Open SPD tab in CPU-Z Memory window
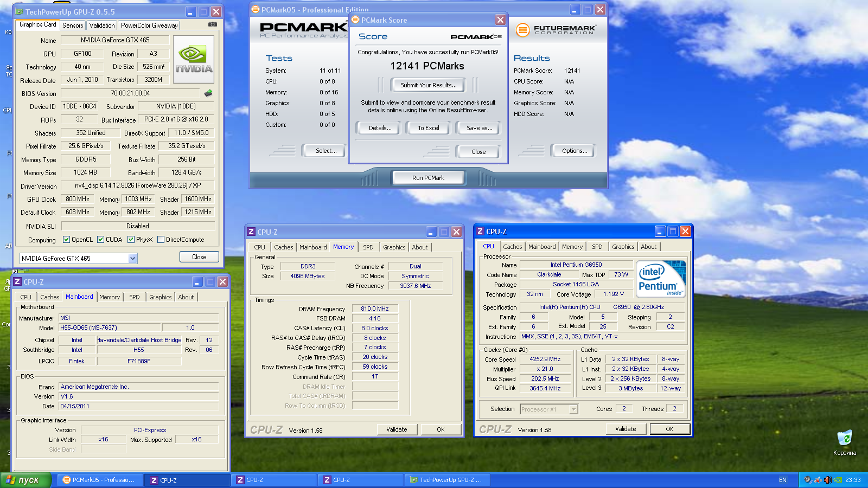The image size is (868, 488). tap(368, 247)
